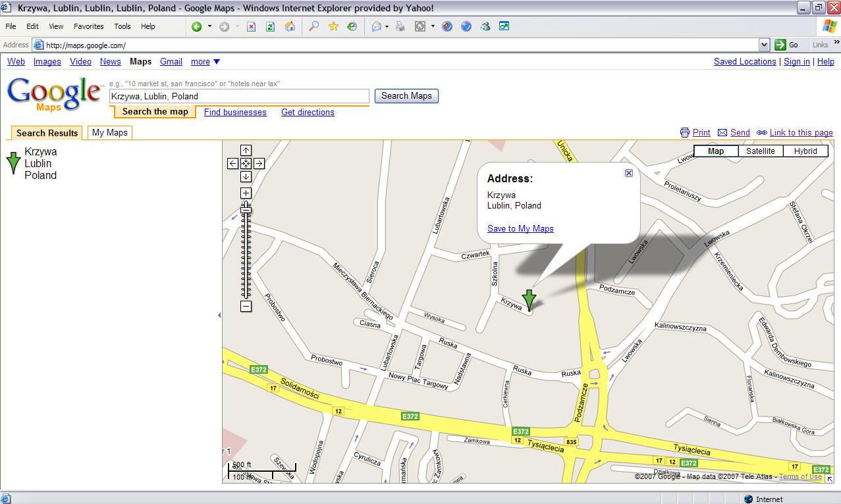Click the Maps search input field
The width and height of the screenshot is (841, 504).
[239, 96]
